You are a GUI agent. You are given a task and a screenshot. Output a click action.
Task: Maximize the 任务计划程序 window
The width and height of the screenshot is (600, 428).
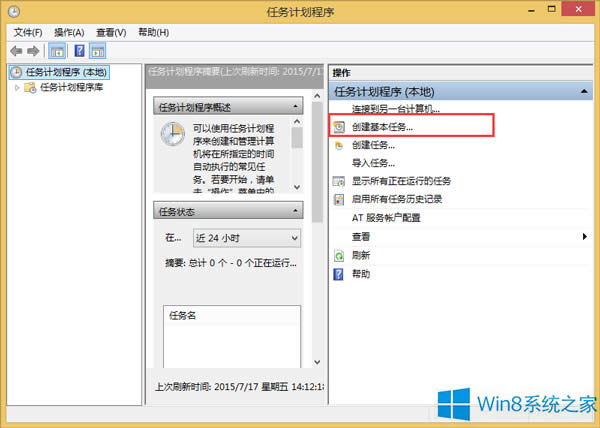point(551,10)
